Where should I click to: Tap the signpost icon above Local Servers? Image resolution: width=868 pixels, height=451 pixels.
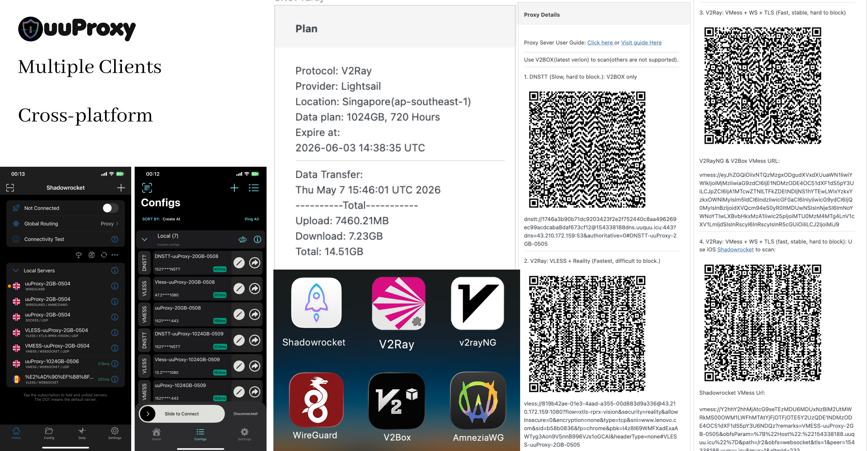(79, 255)
